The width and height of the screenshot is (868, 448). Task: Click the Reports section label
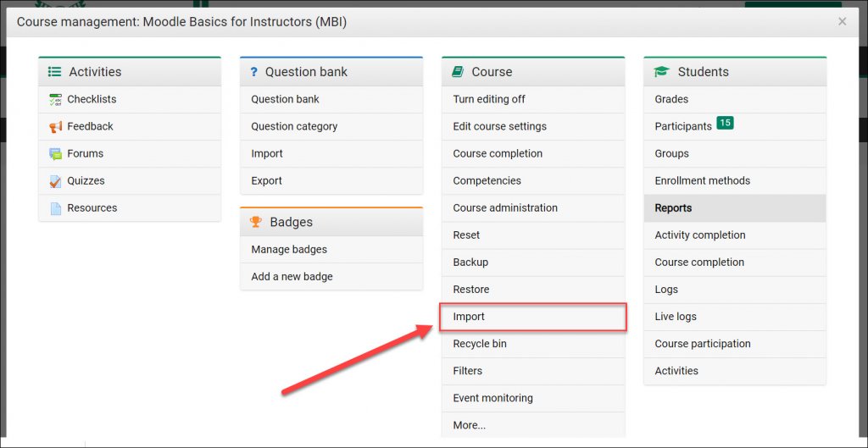(673, 208)
